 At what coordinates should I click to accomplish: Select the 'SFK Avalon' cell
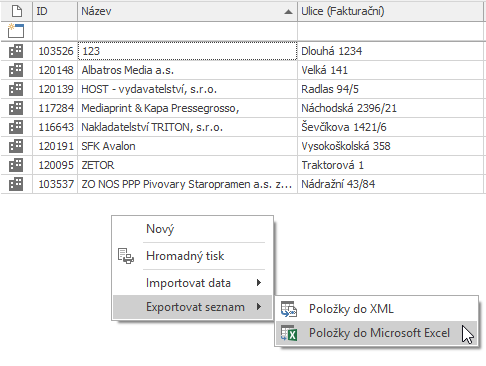[x=187, y=146]
